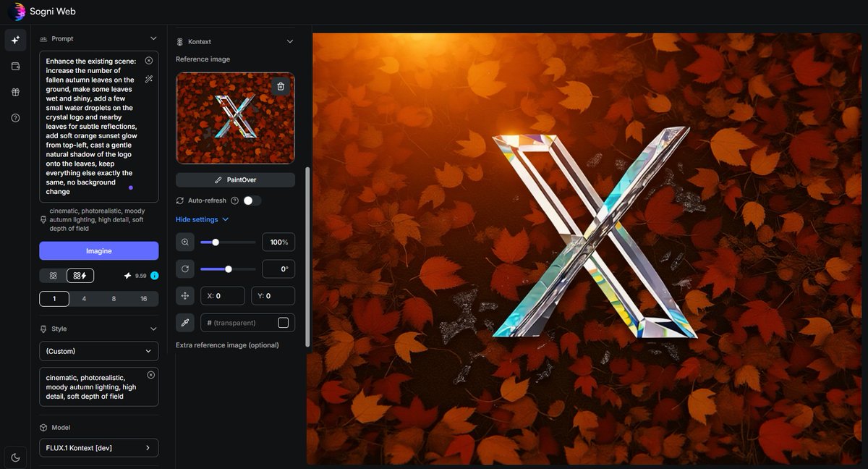This screenshot has width=868, height=469.
Task: Open the FLUX.1 Kontext [dev] model selector
Action: 99,448
